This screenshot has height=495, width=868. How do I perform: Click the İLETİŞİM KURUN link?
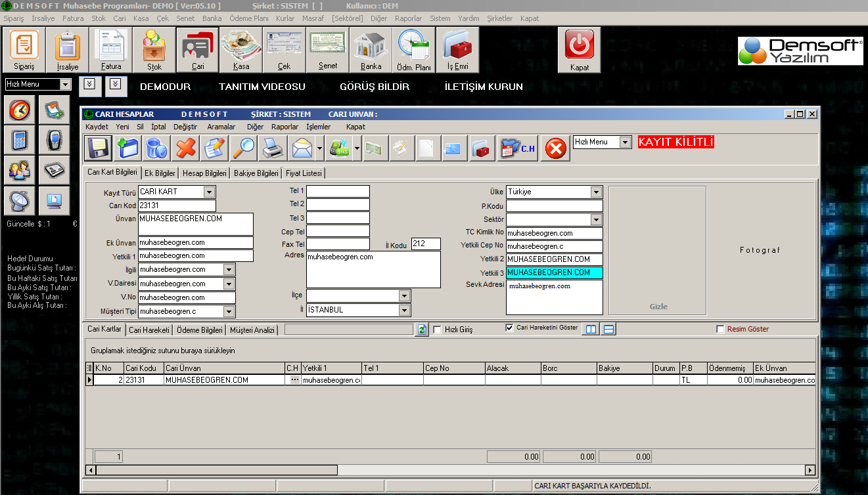click(484, 87)
